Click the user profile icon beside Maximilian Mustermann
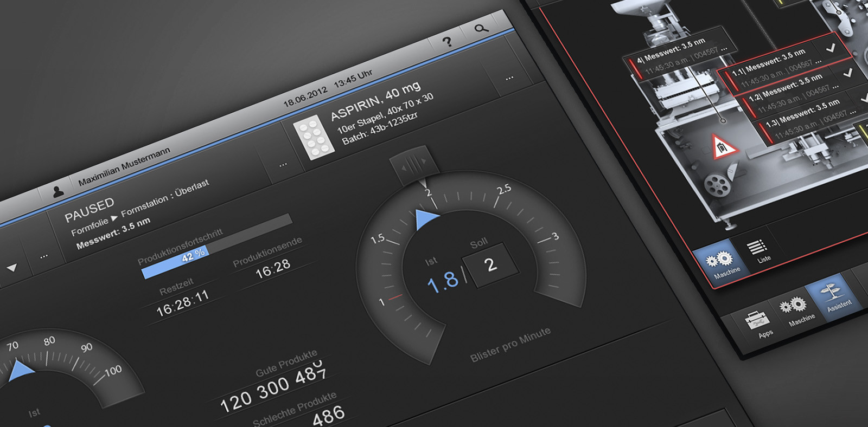Screen dimensions: 868x427 [x=58, y=191]
